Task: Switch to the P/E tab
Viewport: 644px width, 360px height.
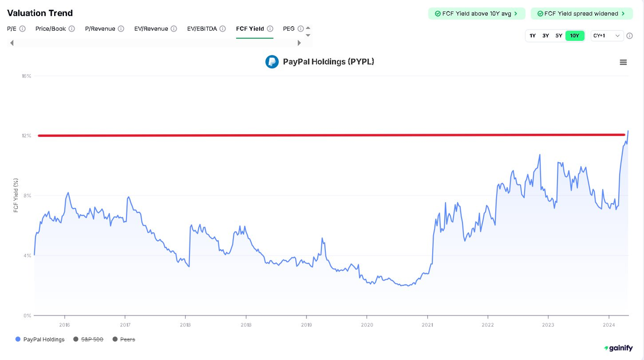Action: [12, 29]
